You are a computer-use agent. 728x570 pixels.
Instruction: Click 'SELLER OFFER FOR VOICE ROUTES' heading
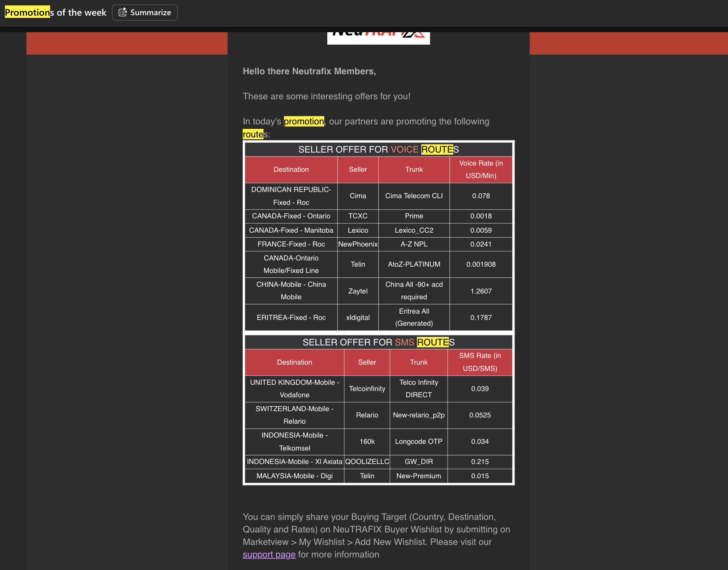point(378,149)
